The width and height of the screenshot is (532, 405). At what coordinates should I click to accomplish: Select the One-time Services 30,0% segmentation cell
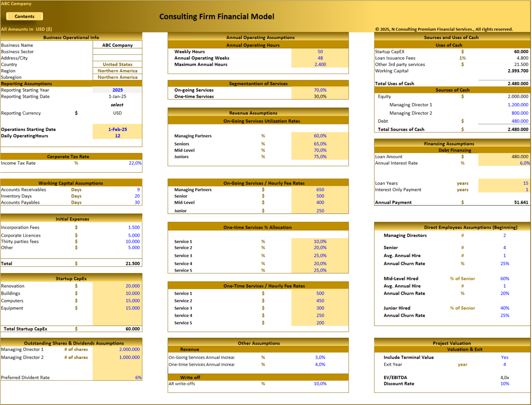click(320, 96)
